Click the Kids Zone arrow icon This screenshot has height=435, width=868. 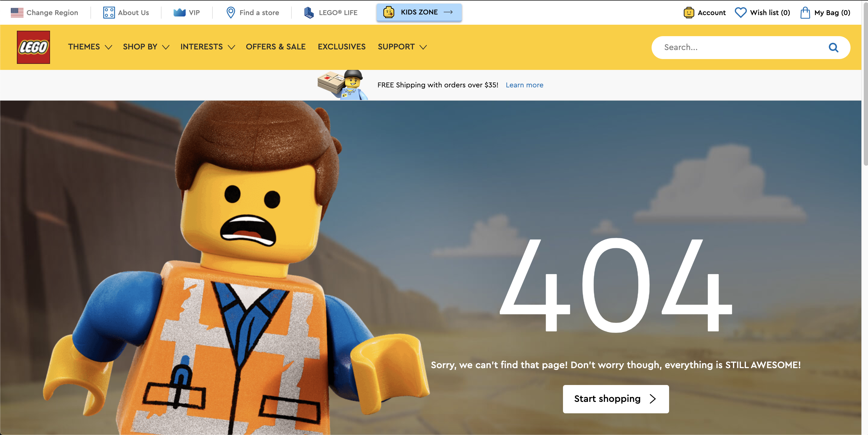point(448,12)
